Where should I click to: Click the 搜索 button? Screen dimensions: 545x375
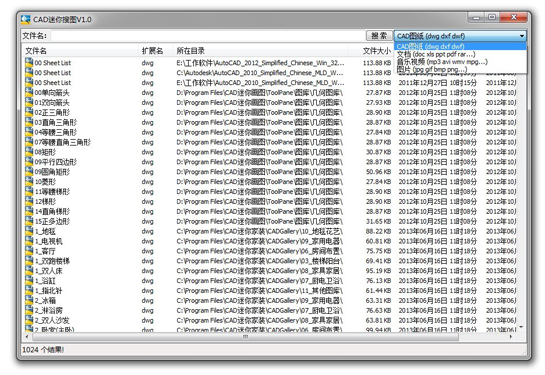[x=379, y=36]
